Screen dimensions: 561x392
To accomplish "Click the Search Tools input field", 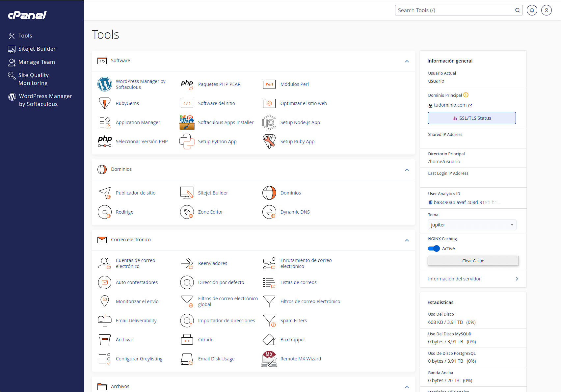I will pyautogui.click(x=455, y=10).
